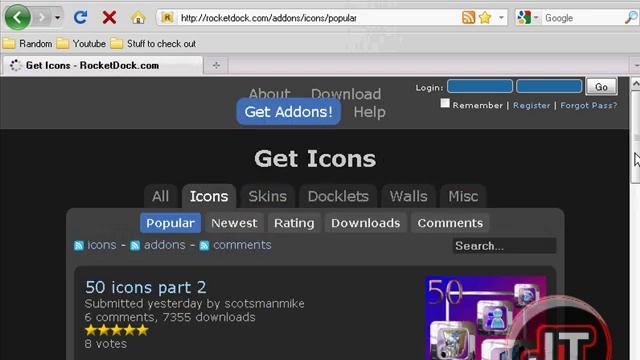Stop loading with the red X
The image size is (640, 360).
point(109,18)
